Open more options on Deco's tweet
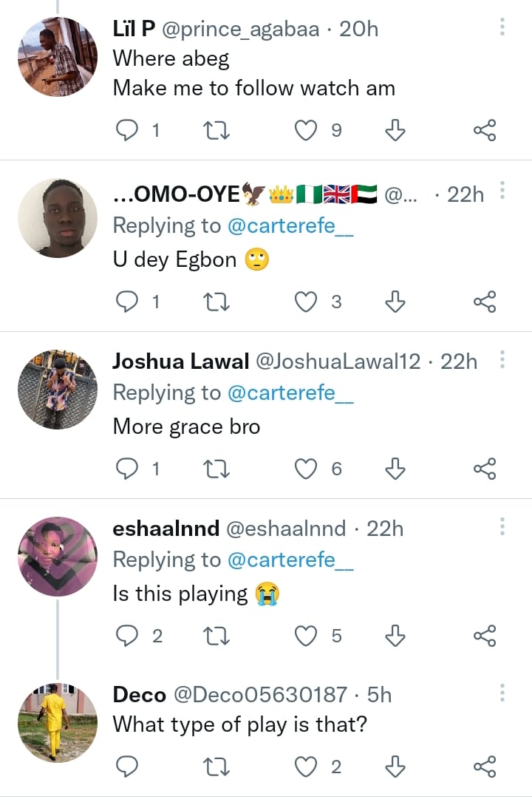Viewport: 532px width, 805px height. [502, 693]
